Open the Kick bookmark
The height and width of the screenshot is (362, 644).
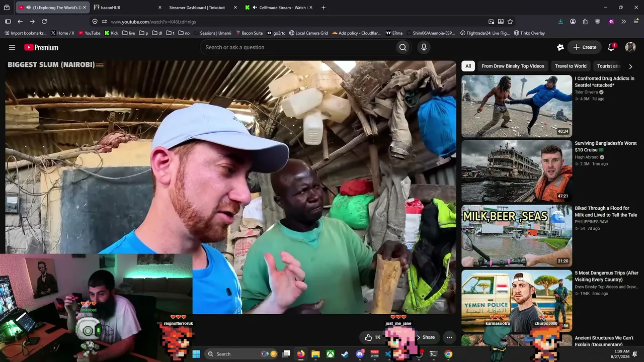pos(112,33)
